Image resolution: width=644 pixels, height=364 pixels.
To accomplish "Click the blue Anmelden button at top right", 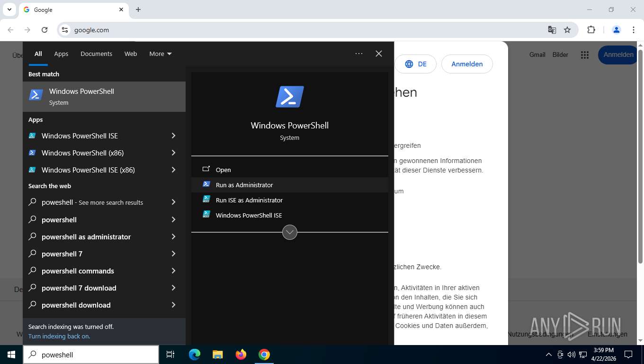I will click(618, 55).
